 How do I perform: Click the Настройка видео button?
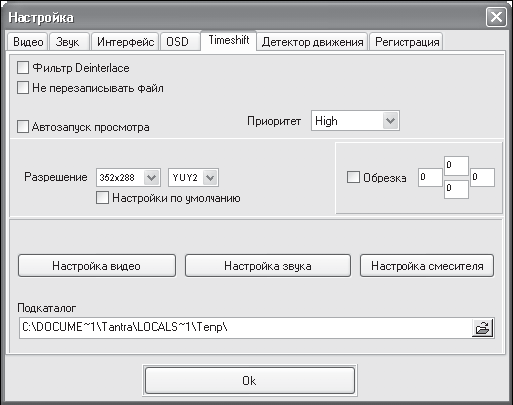click(97, 266)
